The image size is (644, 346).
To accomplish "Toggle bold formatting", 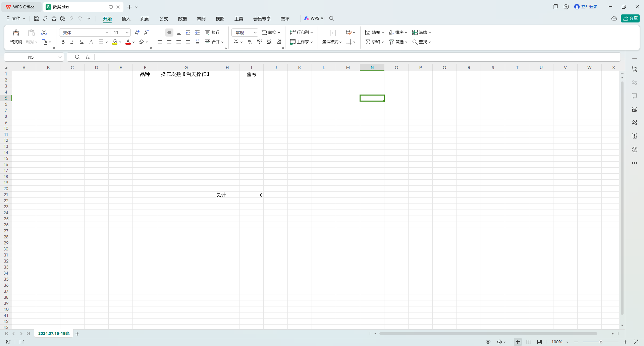I will coord(63,42).
